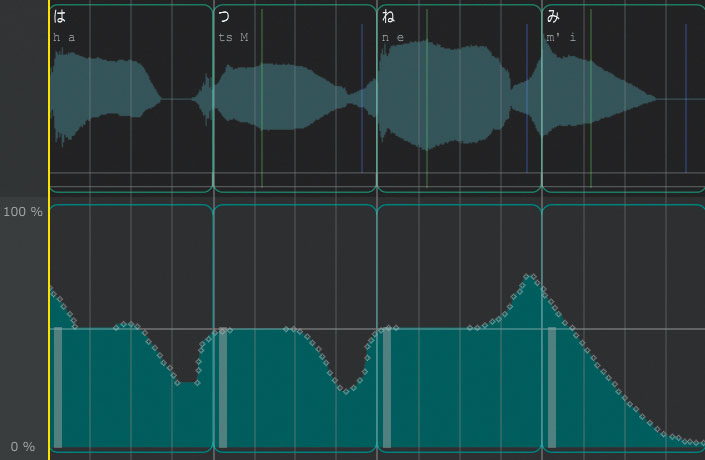The width and height of the screenshot is (705, 460).
Task: Click the phoneme text "ts M"
Action: pos(233,37)
